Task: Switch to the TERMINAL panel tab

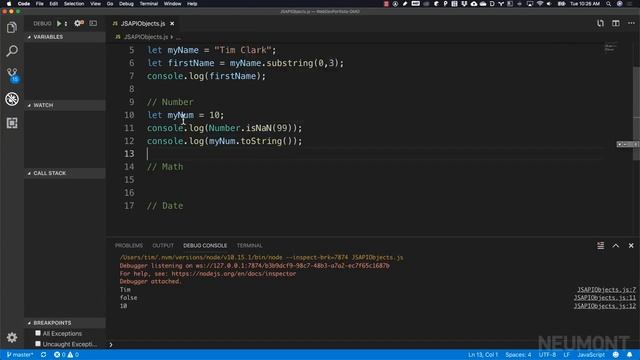Action: click(x=249, y=246)
